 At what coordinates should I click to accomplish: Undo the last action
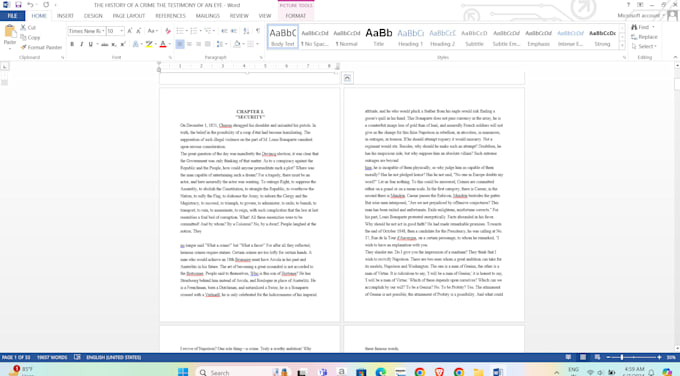pyautogui.click(x=30, y=5)
